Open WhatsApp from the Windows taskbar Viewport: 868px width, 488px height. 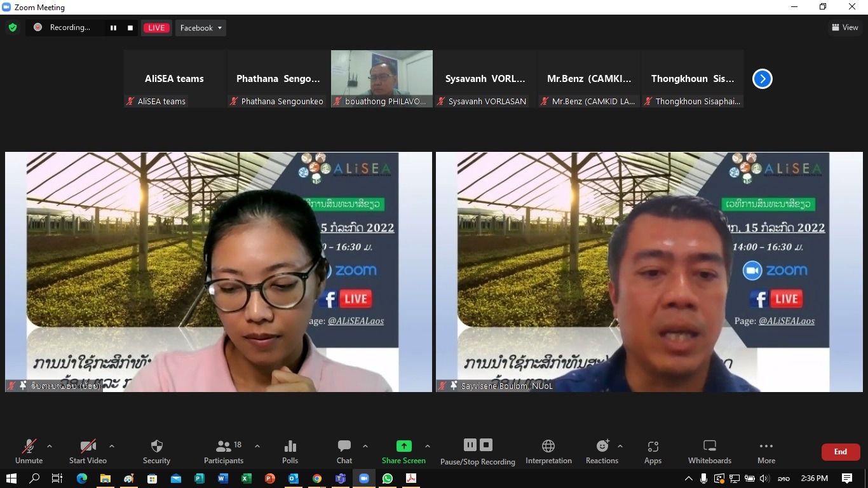388,478
